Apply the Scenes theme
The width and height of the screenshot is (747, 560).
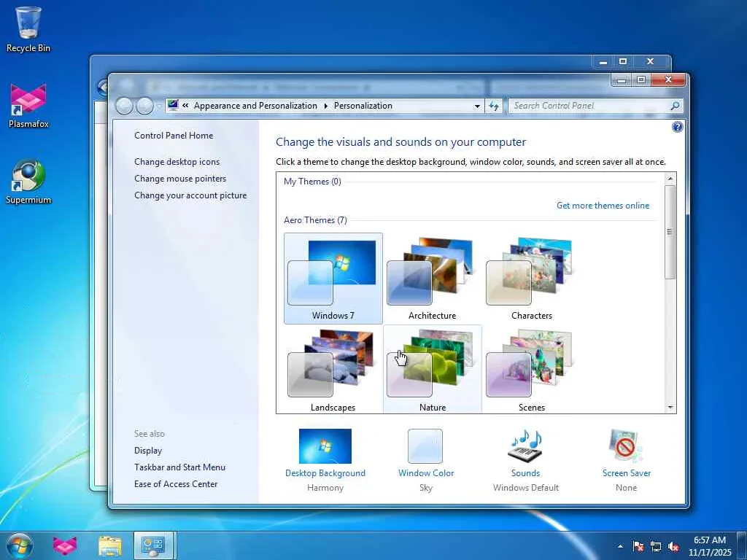(x=532, y=370)
